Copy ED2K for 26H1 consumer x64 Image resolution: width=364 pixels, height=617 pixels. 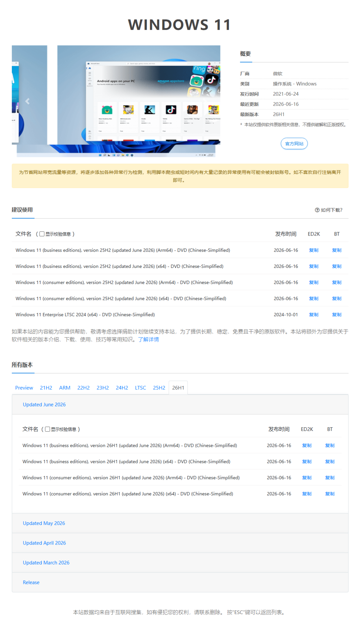click(307, 494)
